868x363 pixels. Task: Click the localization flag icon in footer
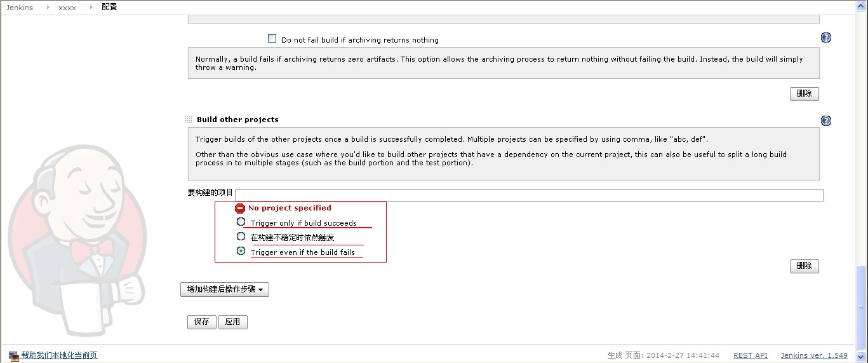(x=14, y=356)
